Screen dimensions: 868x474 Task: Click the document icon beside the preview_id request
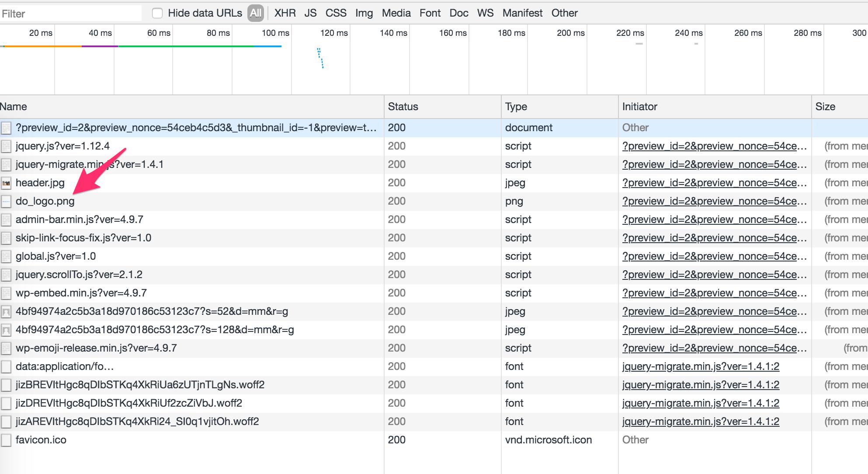(x=6, y=128)
